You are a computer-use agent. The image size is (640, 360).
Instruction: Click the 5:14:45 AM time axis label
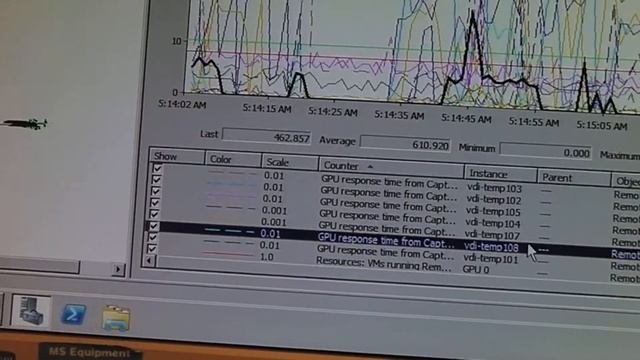coord(466,119)
